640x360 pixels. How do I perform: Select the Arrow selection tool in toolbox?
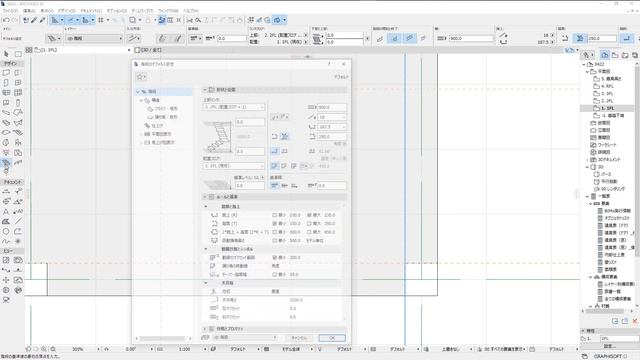tap(6, 54)
